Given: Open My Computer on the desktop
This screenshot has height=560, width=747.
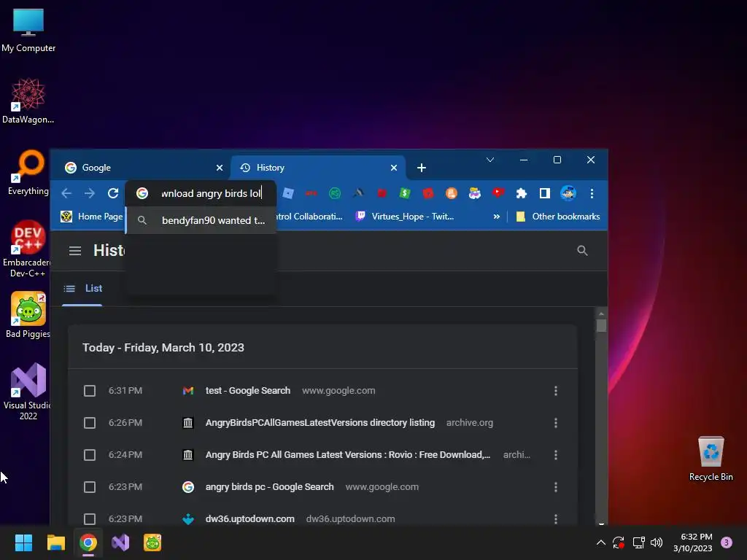Looking at the screenshot, I should point(28,29).
